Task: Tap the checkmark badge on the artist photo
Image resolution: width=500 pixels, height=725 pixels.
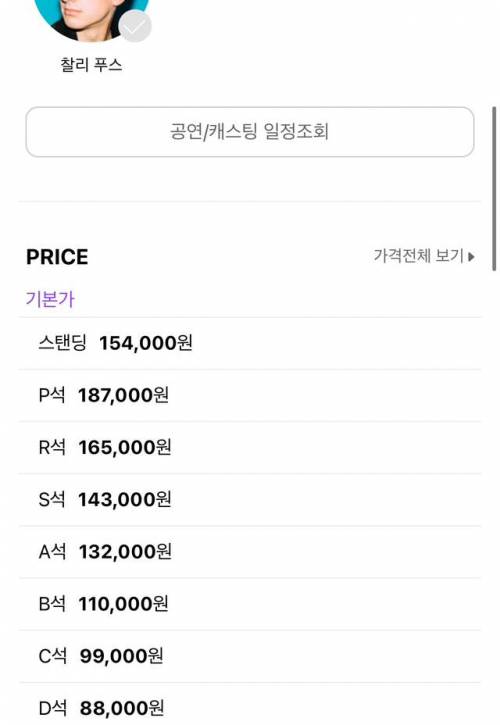Action: [x=135, y=26]
